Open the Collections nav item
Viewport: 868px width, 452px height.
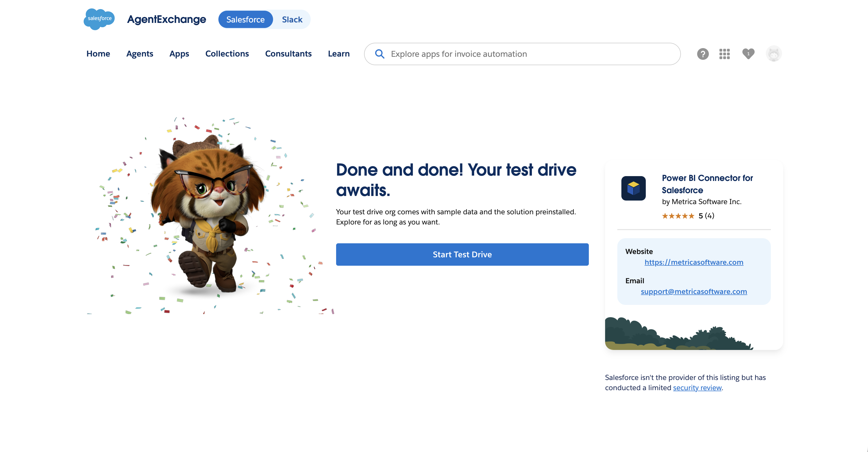pos(227,54)
